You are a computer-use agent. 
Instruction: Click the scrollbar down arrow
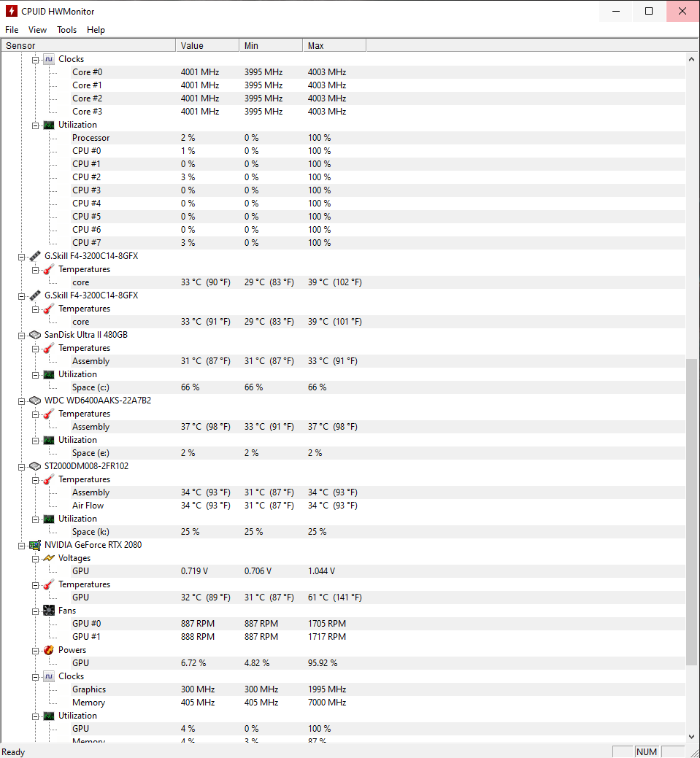[691, 737]
